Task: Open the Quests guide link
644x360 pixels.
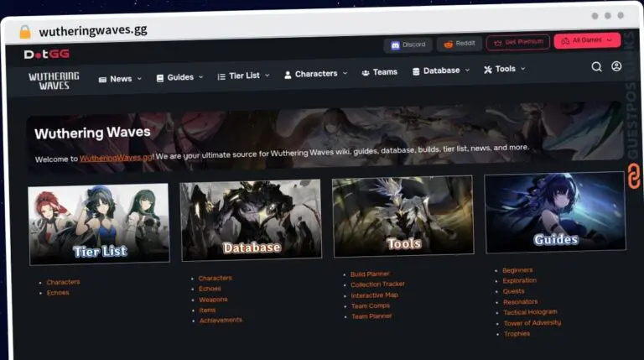Action: click(514, 291)
